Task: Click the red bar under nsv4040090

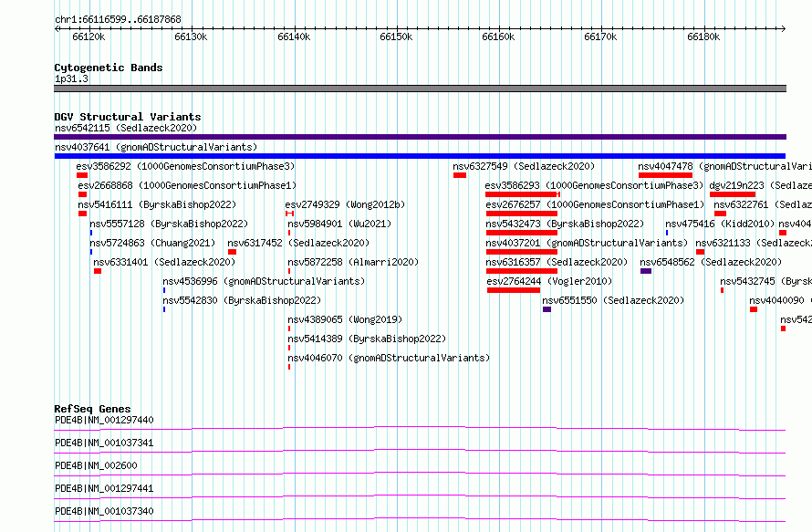Action: click(x=754, y=309)
